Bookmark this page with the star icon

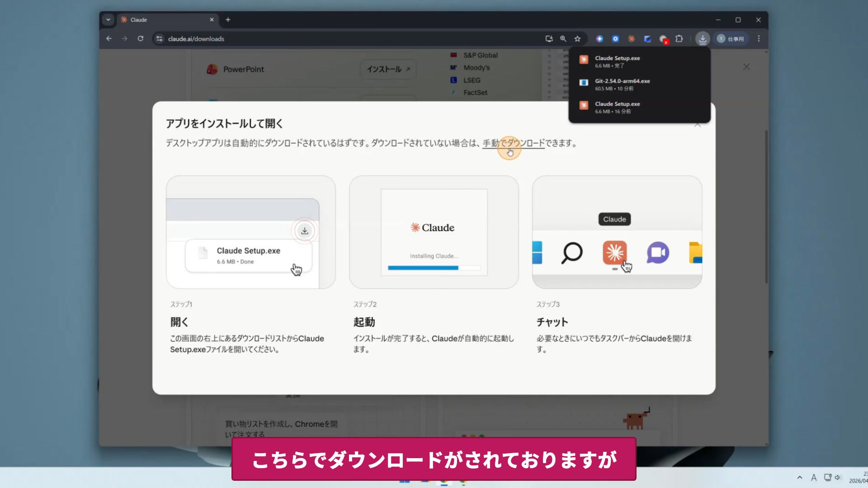click(577, 39)
